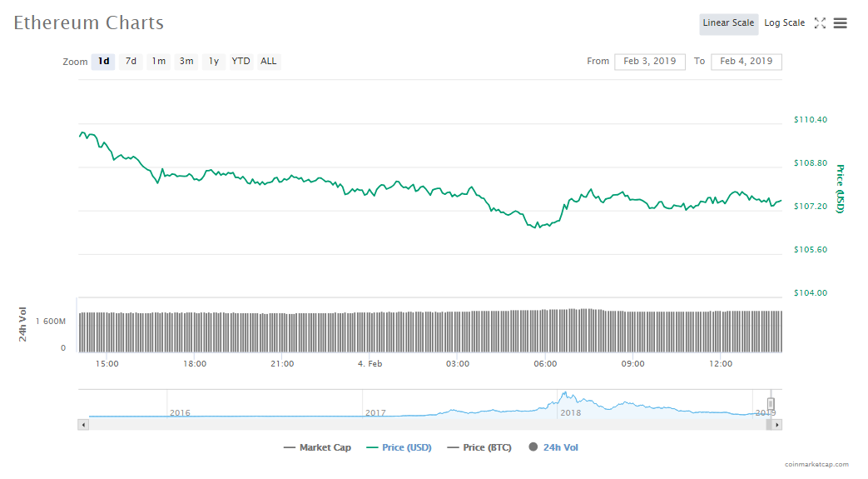Switch to Linear Scale
The height and width of the screenshot is (479, 868).
tap(728, 23)
